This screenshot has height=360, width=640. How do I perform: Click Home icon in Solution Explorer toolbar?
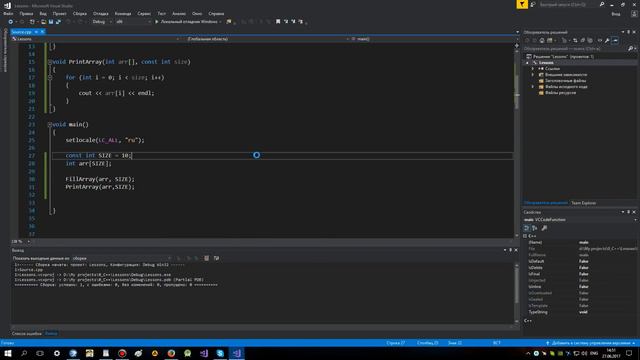(x=542, y=40)
